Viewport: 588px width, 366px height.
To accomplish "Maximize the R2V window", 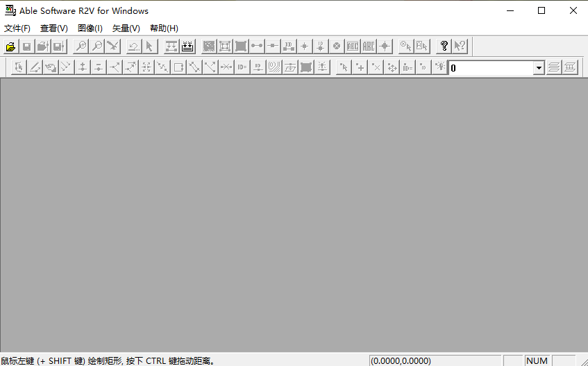I will coord(541,10).
